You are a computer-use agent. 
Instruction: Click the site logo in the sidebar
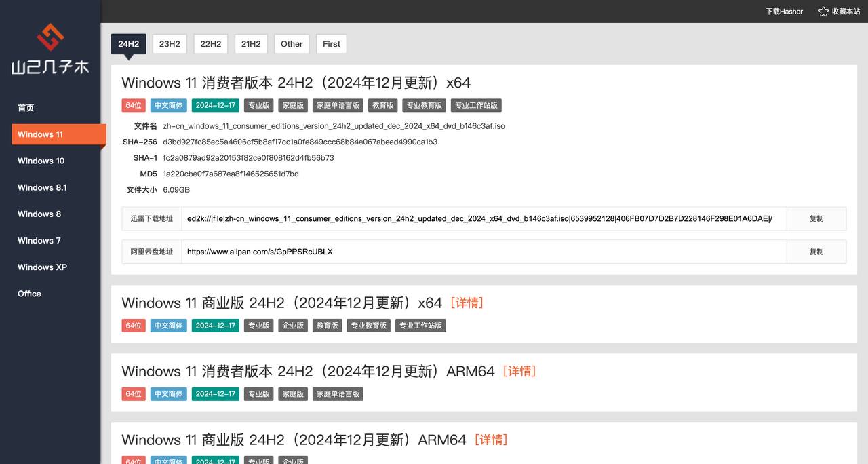click(x=50, y=49)
